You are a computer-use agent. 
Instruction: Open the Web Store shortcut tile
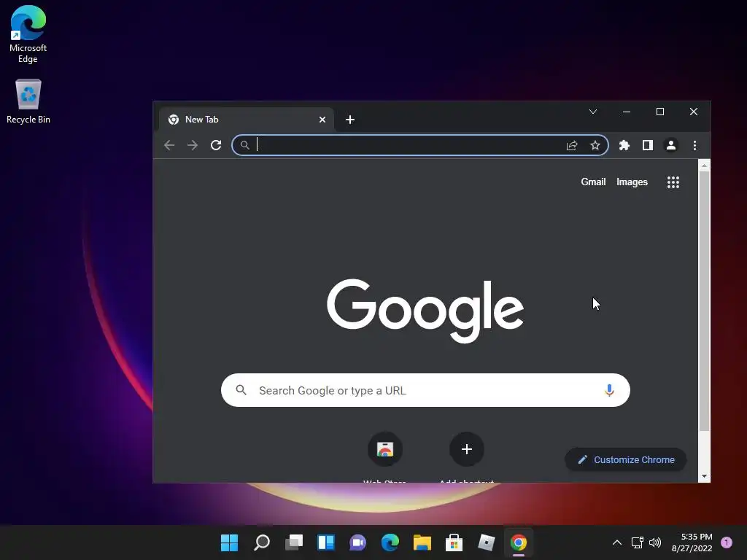click(x=385, y=449)
